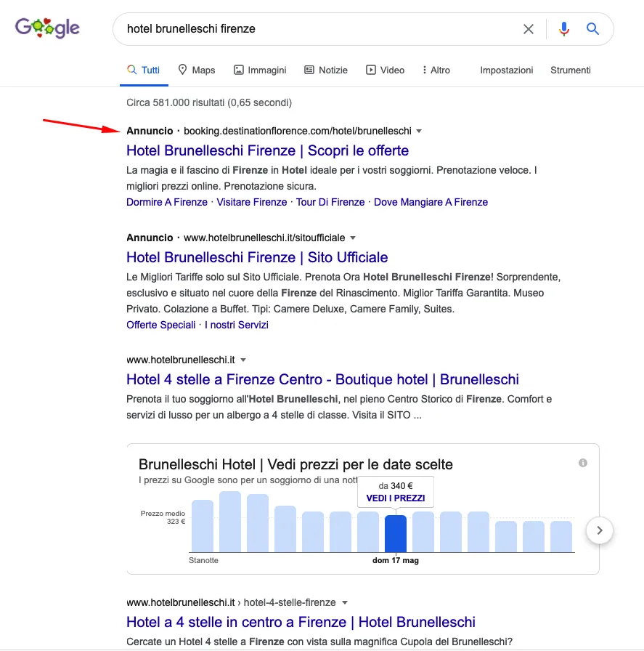644x651 pixels.
Task: Expand the arrow next to hotel-4-stelle-firenze breadcrumb
Action: click(344, 603)
